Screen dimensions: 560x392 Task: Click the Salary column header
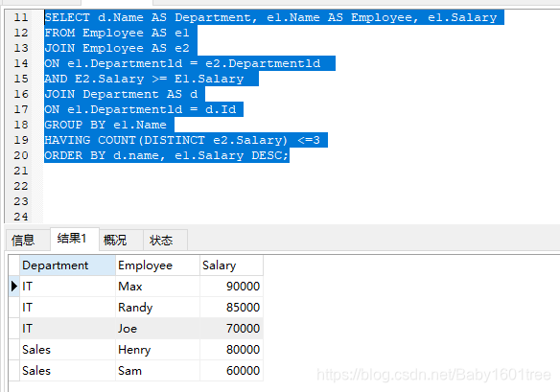coord(231,265)
